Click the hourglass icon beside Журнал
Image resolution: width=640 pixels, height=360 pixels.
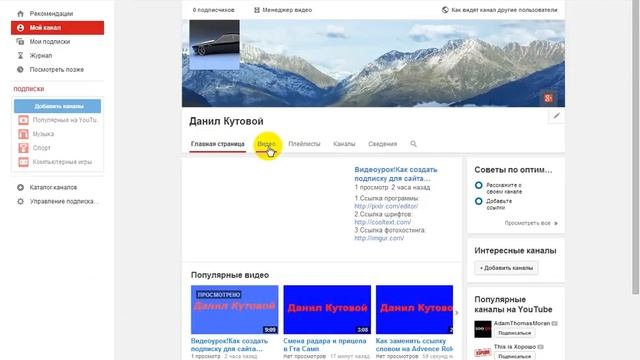[20, 56]
